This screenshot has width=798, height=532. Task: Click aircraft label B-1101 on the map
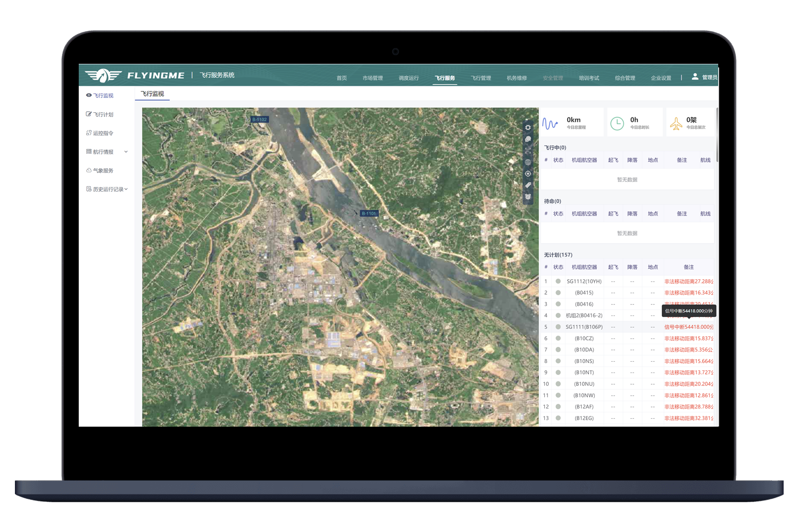tap(369, 213)
